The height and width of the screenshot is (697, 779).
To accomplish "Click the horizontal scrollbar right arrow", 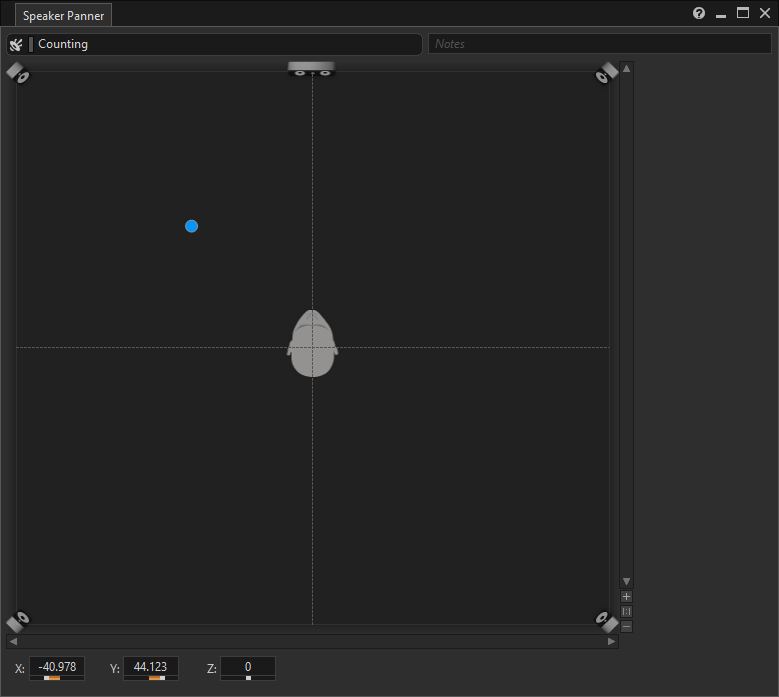I will pos(612,641).
